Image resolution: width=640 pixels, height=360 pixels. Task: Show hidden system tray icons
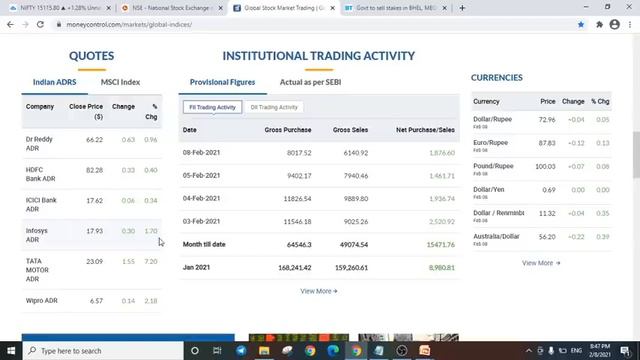(x=529, y=351)
